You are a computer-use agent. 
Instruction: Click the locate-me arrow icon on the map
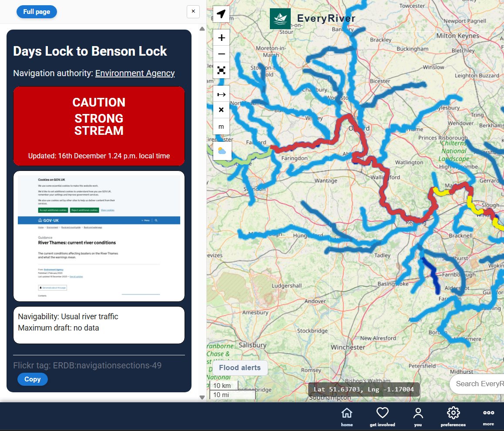pos(221,14)
